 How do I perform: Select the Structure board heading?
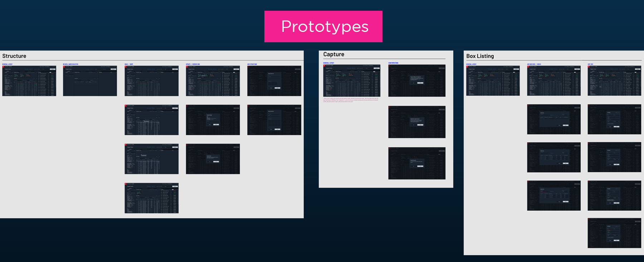pyautogui.click(x=14, y=56)
